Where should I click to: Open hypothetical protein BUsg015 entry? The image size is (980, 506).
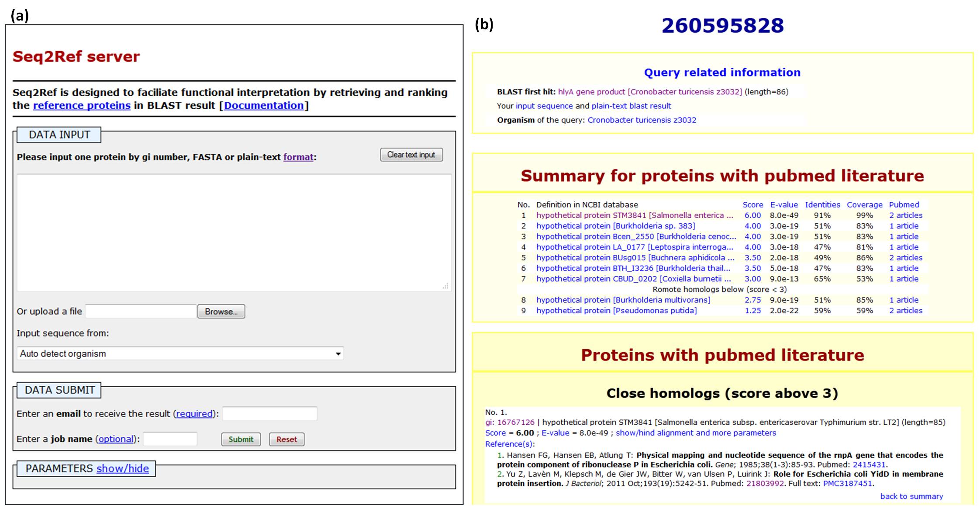coord(635,258)
